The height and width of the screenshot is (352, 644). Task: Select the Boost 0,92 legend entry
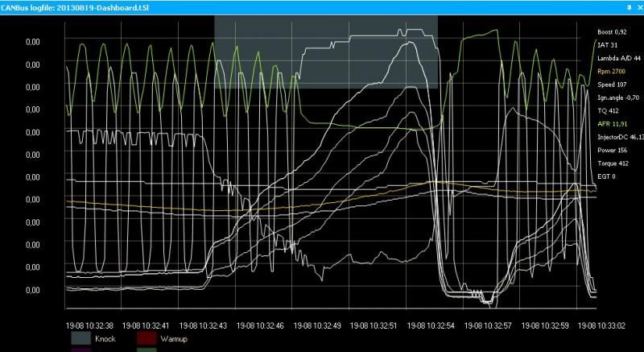pyautogui.click(x=612, y=32)
